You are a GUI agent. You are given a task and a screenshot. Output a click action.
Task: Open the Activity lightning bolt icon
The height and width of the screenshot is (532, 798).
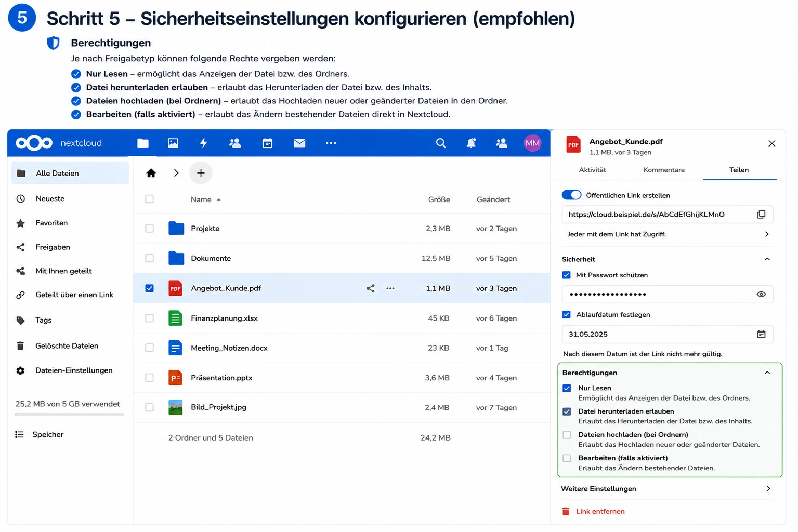pyautogui.click(x=204, y=143)
